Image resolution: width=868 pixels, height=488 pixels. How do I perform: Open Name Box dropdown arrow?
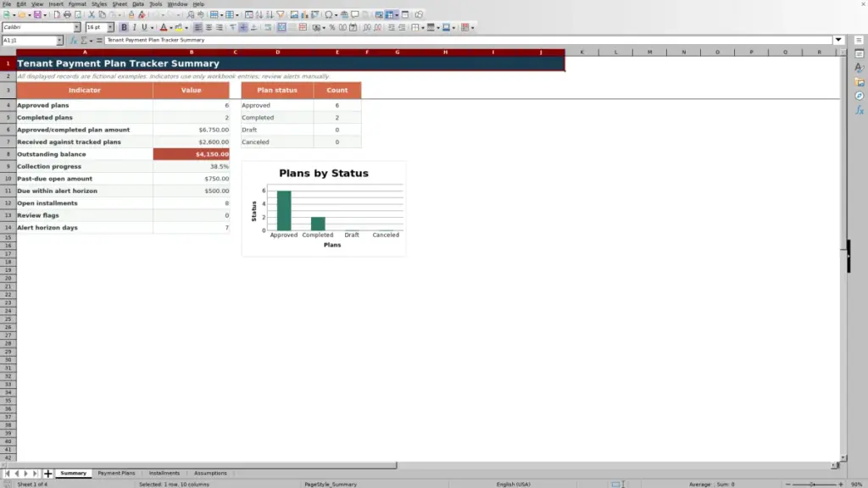coord(59,40)
